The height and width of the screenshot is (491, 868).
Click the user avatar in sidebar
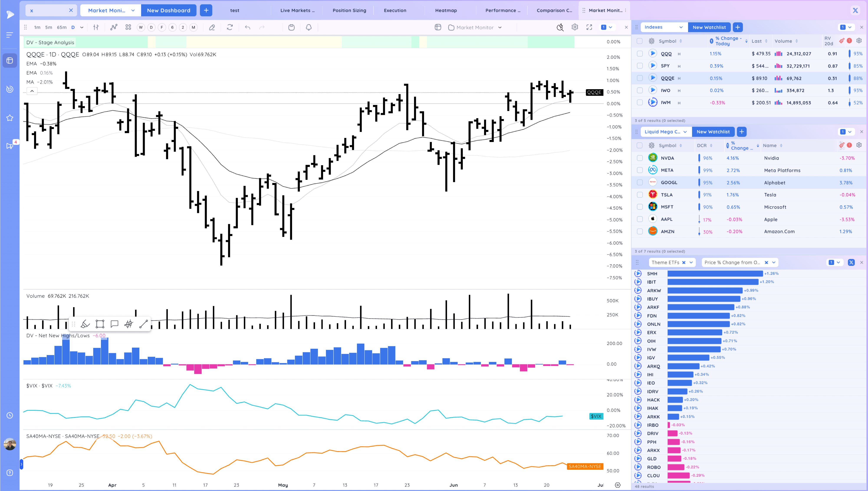pyautogui.click(x=10, y=444)
